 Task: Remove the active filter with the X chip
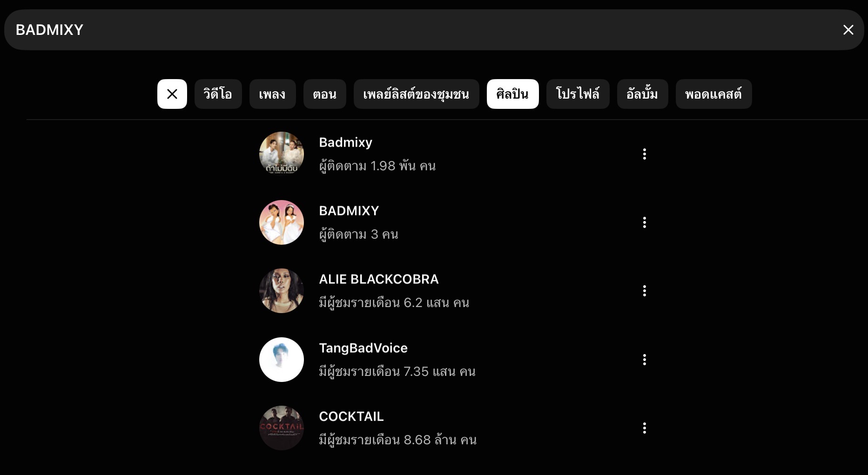[172, 94]
